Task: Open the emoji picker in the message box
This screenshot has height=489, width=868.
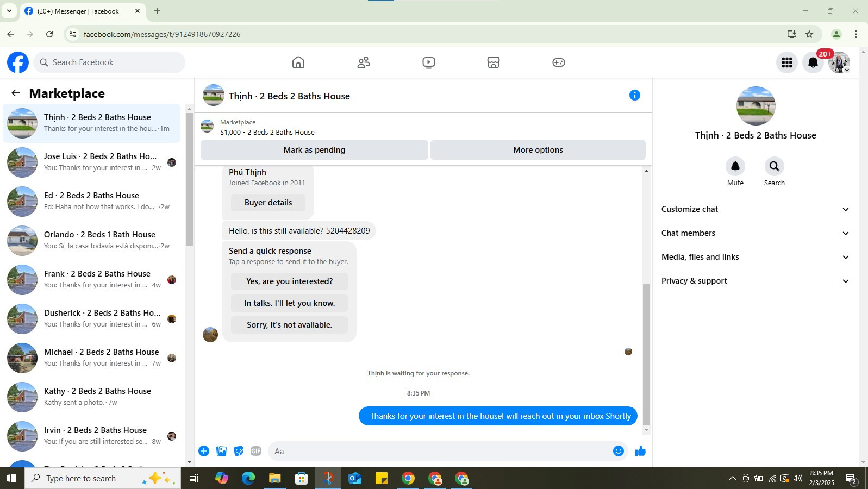Action: (x=618, y=451)
